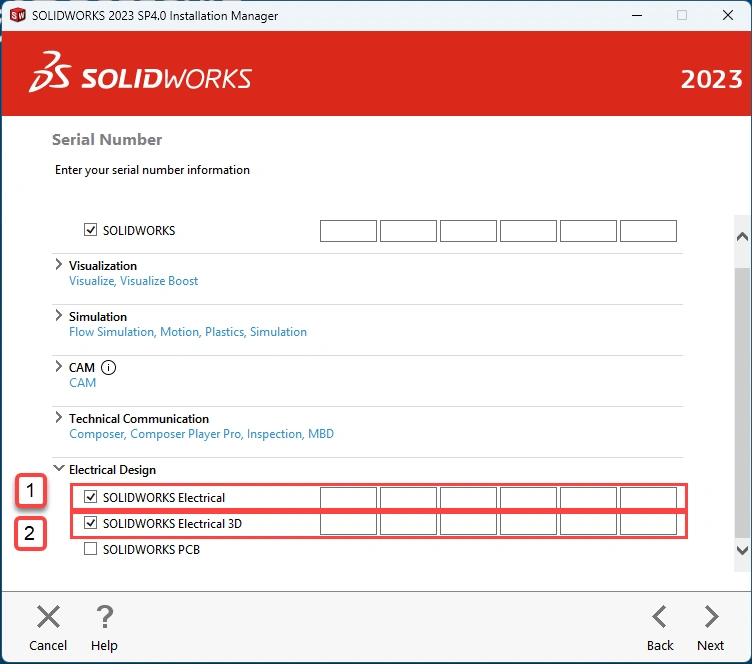The height and width of the screenshot is (664, 752).
Task: Uncheck the SOLIDWORKS product checkbox
Action: pos(90,230)
